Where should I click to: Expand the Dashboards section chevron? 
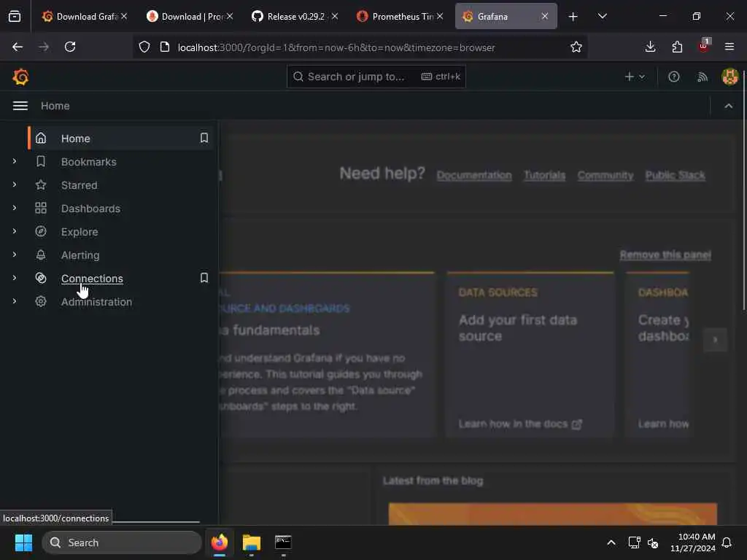click(15, 208)
